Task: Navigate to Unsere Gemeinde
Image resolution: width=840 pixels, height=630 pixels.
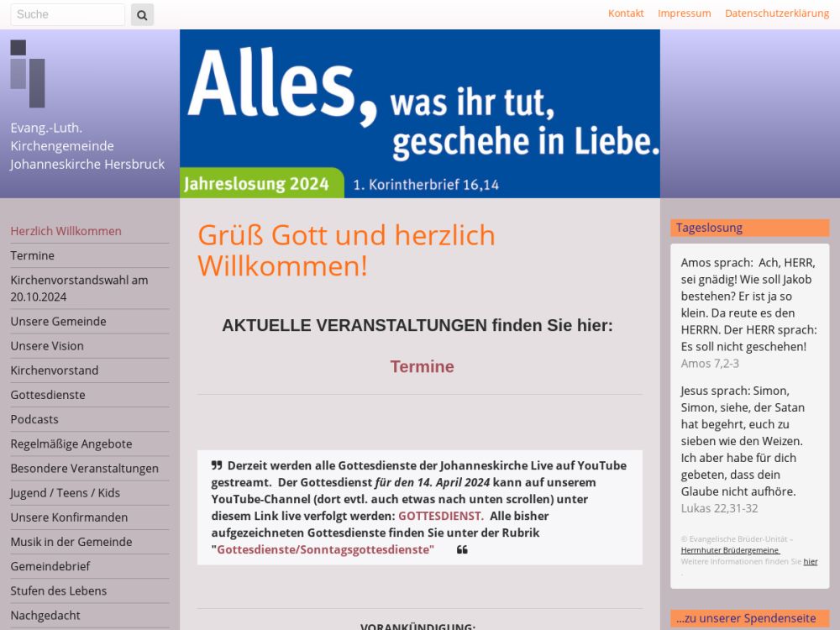Action: click(x=58, y=321)
